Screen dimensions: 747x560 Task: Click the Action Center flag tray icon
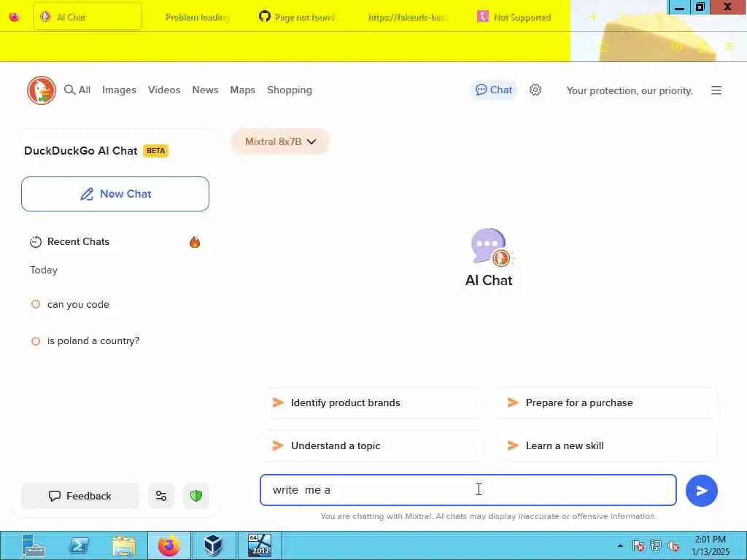[x=638, y=545]
